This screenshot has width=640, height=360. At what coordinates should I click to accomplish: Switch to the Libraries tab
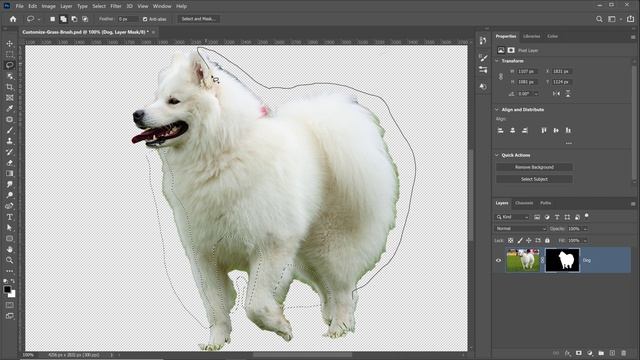[x=531, y=36]
